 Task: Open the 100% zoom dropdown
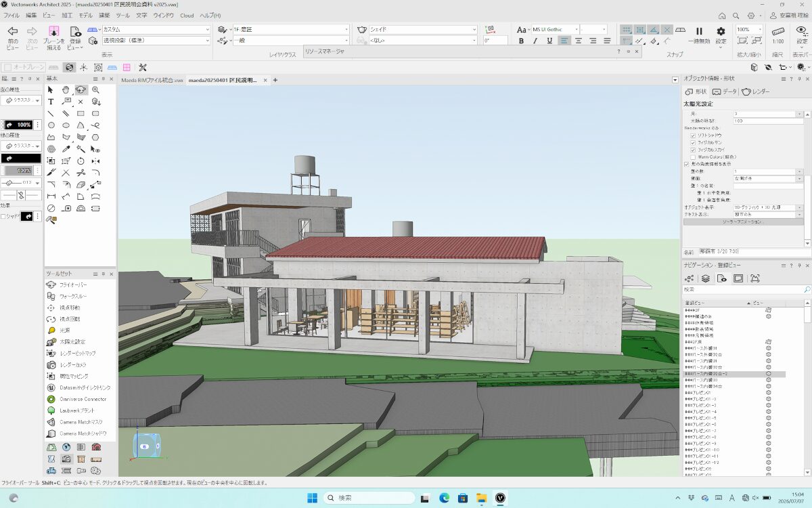pos(748,30)
